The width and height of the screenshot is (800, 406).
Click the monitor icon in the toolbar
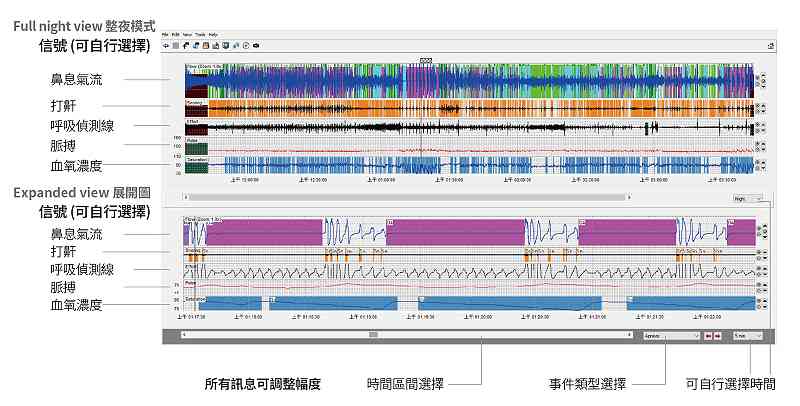point(226,46)
